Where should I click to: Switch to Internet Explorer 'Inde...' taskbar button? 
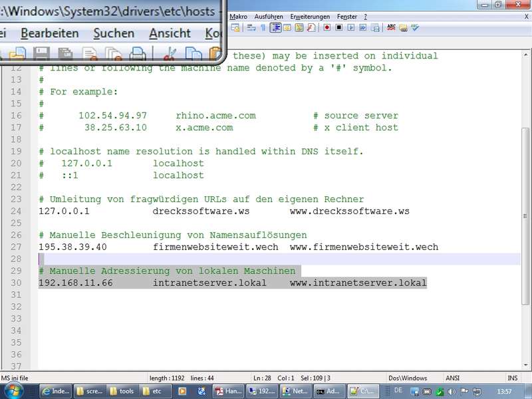(x=56, y=391)
